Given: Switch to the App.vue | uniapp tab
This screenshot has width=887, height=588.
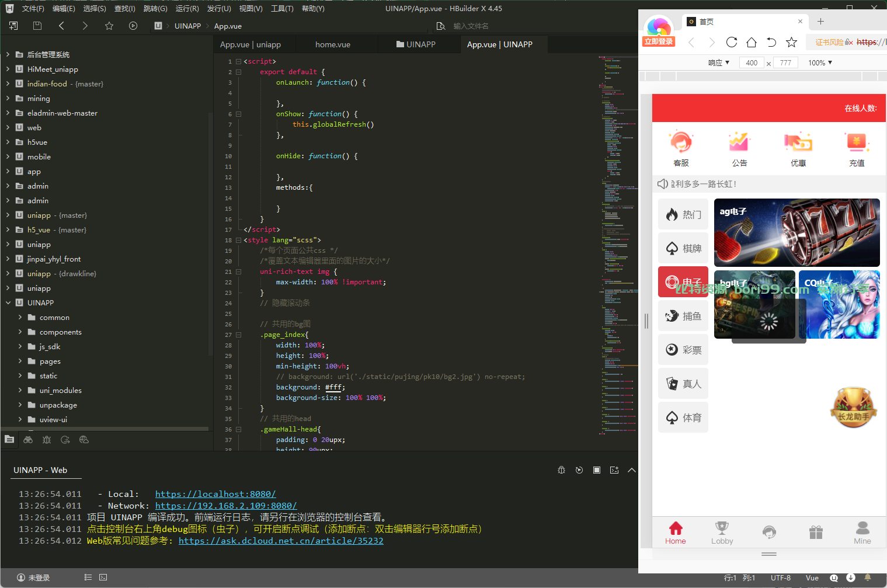Looking at the screenshot, I should tap(251, 44).
